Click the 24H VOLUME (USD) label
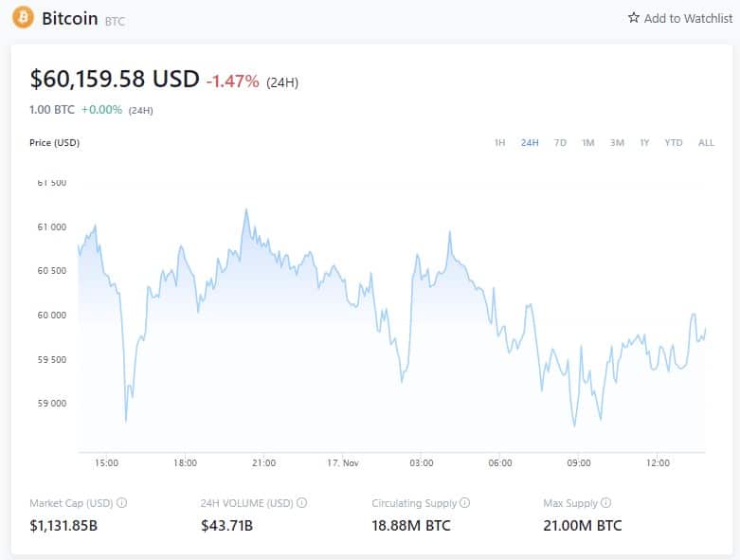The height and width of the screenshot is (560, 740). (246, 503)
